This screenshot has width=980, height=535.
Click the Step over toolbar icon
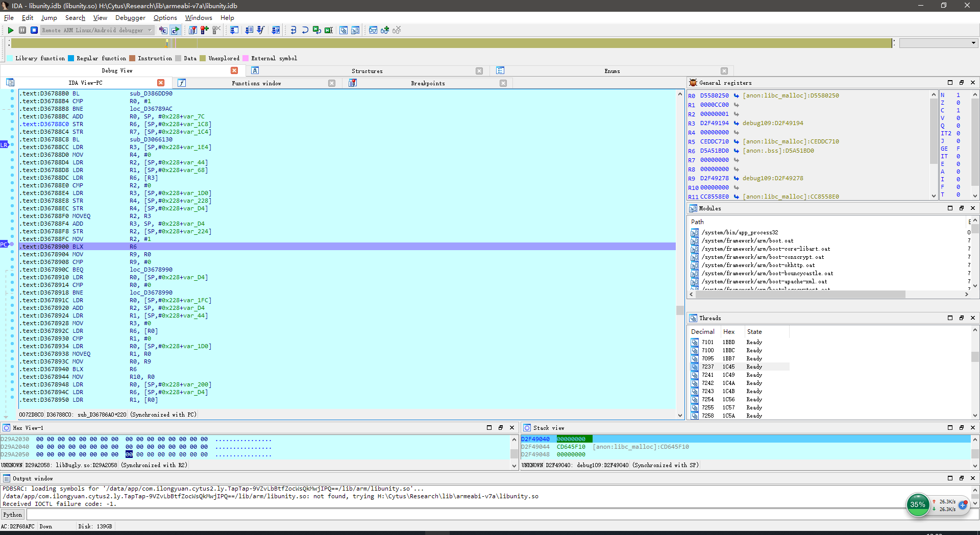pos(305,30)
